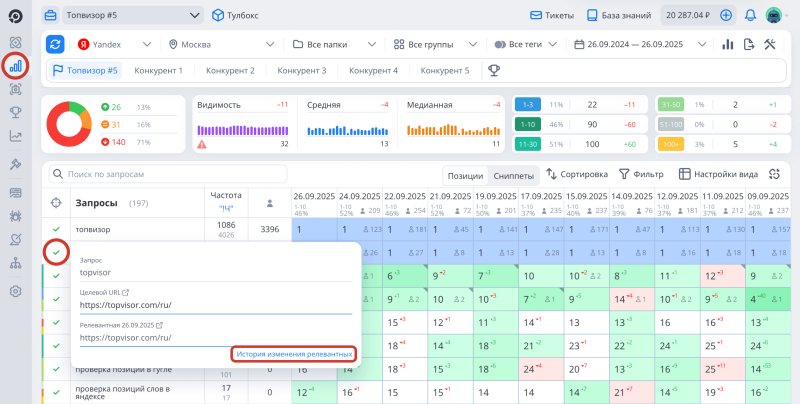Screen dimensions: 800x404
Task: Open the user avatar menu
Action: 774,15
